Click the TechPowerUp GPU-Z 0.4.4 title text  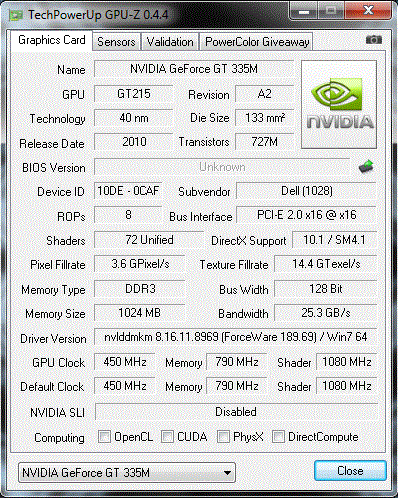pos(98,15)
